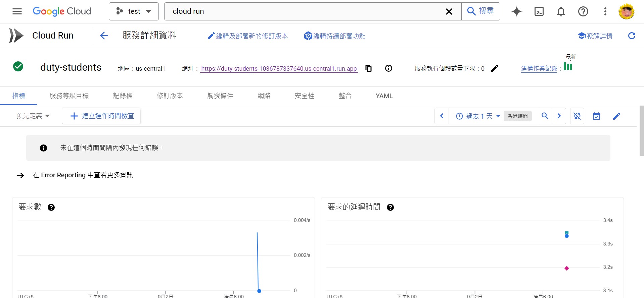Image resolution: width=644 pixels, height=298 pixels.
Task: Toggle auto-refresh off sync icon
Action: pyautogui.click(x=577, y=116)
